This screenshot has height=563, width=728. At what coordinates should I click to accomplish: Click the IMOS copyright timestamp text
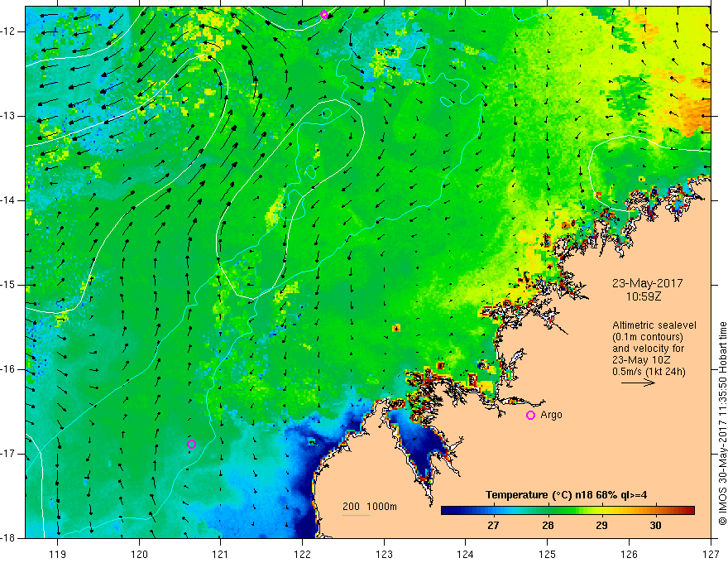722,423
